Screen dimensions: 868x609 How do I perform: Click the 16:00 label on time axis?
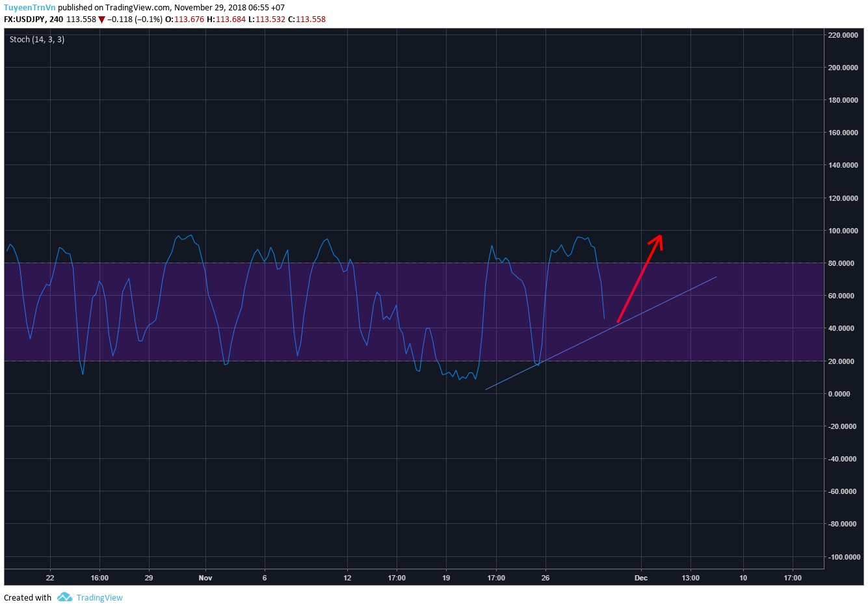click(99, 578)
